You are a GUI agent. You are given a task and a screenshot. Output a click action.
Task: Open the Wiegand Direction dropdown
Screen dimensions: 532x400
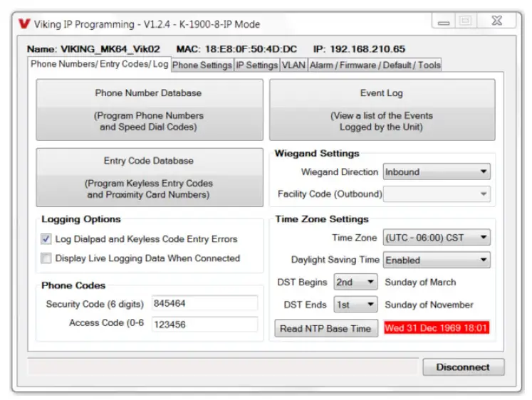coord(437,172)
